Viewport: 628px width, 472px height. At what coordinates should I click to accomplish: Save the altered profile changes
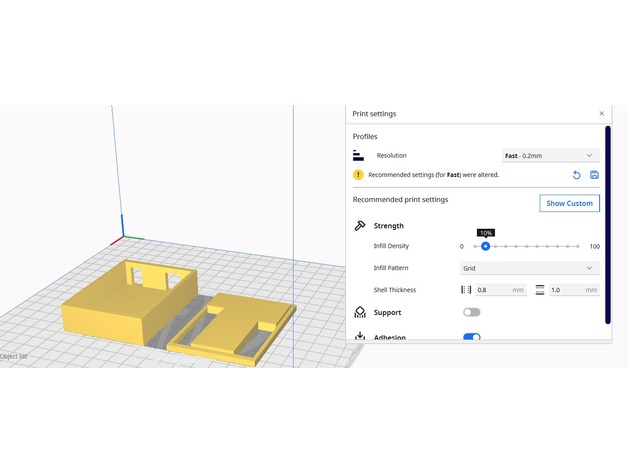click(x=594, y=175)
